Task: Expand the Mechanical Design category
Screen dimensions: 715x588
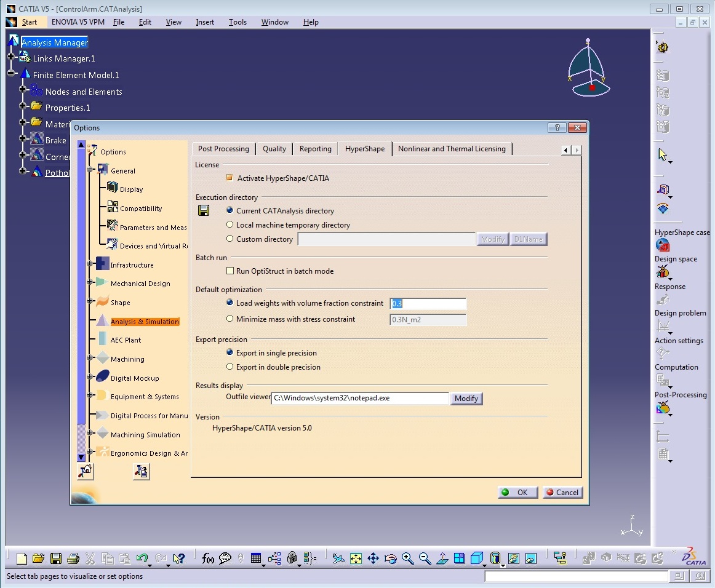Action: pyautogui.click(x=90, y=282)
